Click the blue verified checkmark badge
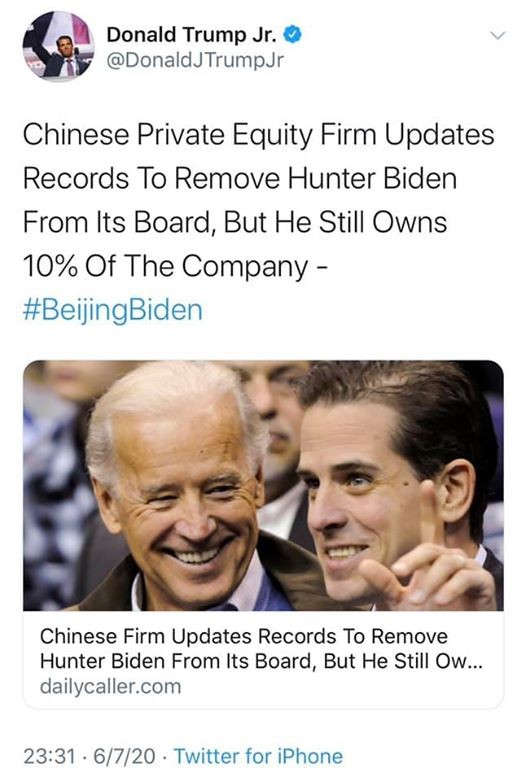The width and height of the screenshot is (526, 781). (292, 34)
